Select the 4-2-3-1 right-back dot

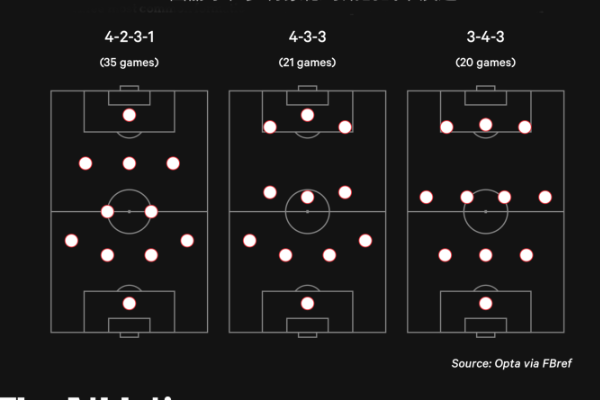[187, 240]
